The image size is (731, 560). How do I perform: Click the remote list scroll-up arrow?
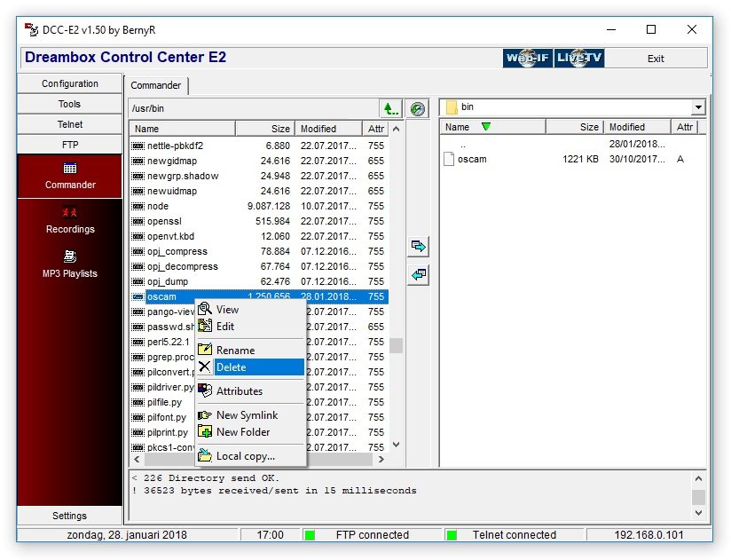(x=396, y=129)
